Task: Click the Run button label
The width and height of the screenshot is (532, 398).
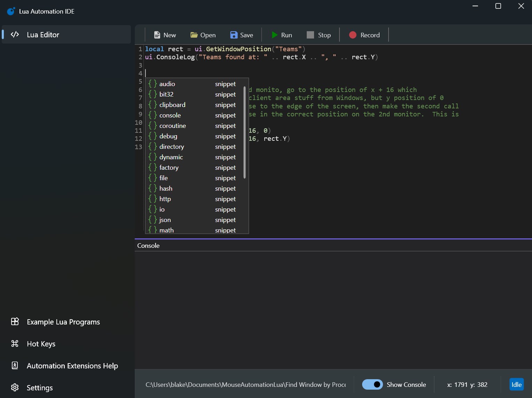Action: [x=287, y=35]
